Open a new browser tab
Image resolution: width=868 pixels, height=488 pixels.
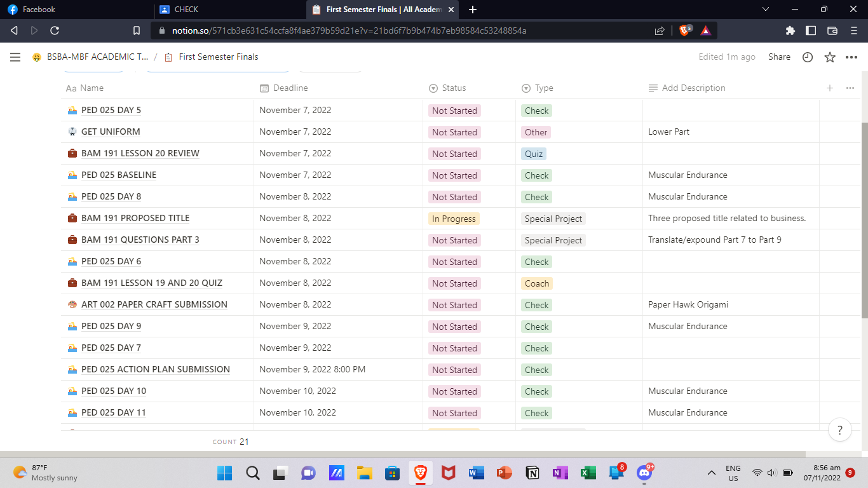(x=472, y=10)
